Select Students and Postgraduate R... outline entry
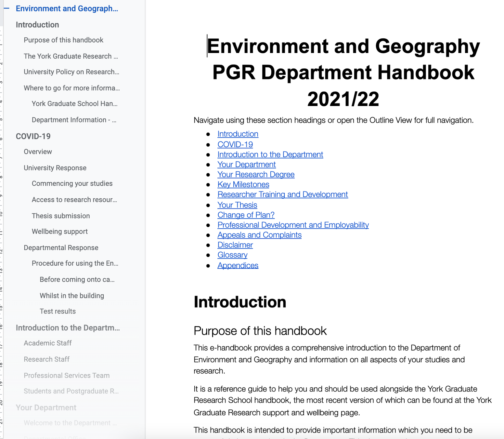The image size is (504, 439). point(71,391)
